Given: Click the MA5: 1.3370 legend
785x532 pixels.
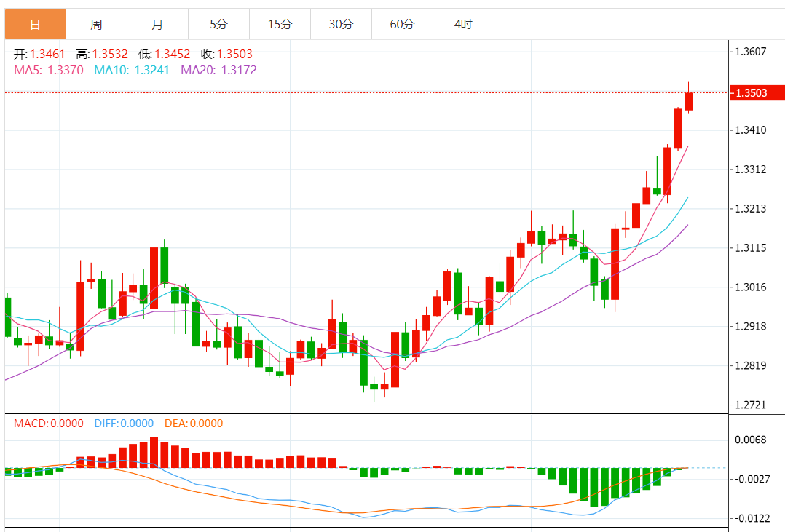Looking at the screenshot, I should pyautogui.click(x=49, y=70).
